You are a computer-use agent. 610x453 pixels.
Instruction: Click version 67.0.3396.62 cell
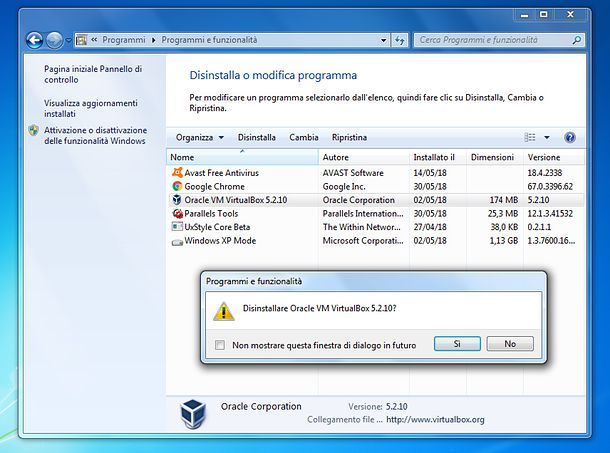(550, 186)
